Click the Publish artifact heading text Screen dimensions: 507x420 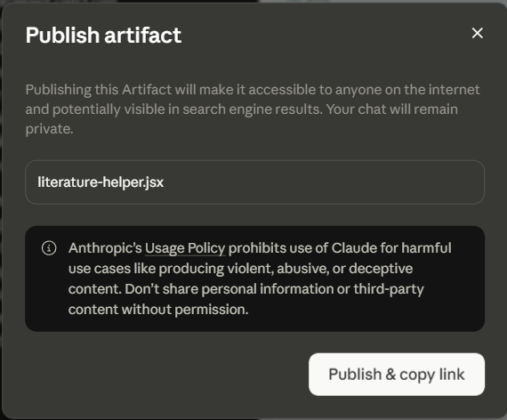103,35
